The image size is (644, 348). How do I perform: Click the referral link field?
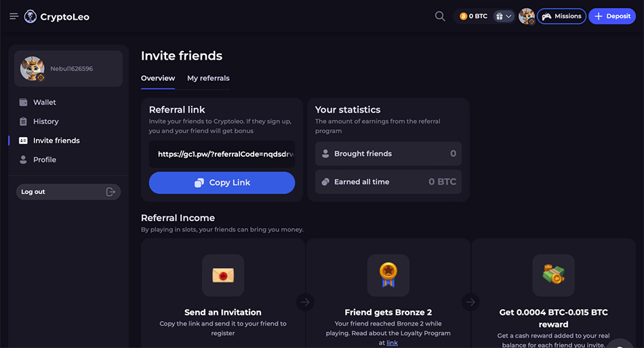(x=222, y=154)
